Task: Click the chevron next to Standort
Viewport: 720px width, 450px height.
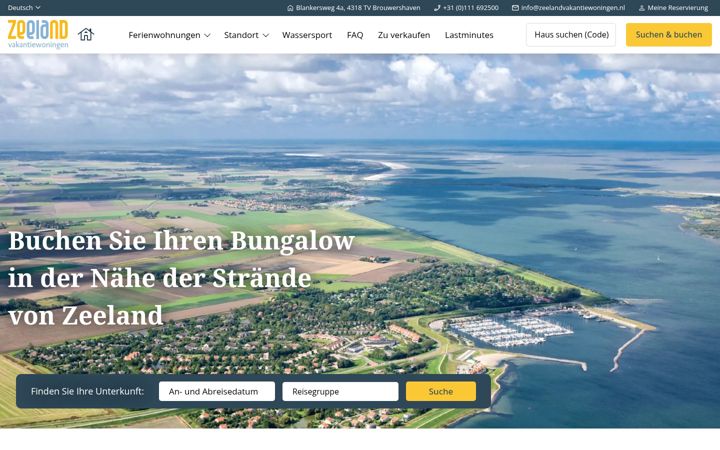Action: pos(265,35)
